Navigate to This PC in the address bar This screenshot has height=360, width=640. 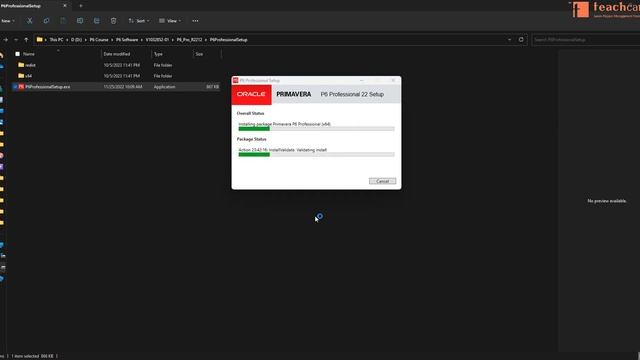56,40
